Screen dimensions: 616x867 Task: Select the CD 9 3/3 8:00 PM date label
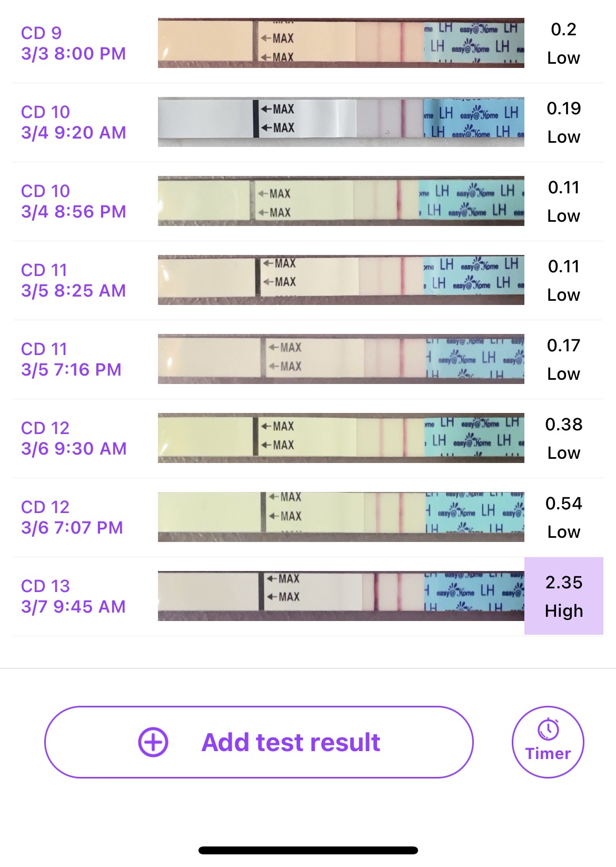[73, 43]
